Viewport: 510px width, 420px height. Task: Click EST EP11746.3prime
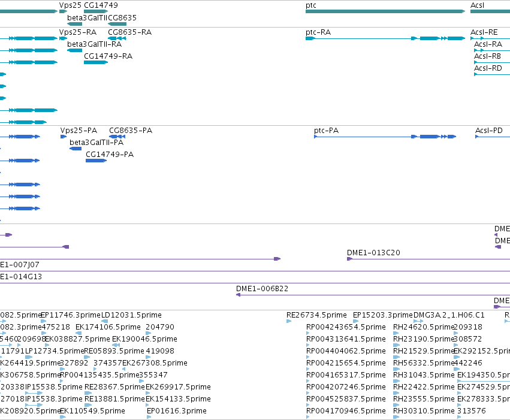click(71, 315)
